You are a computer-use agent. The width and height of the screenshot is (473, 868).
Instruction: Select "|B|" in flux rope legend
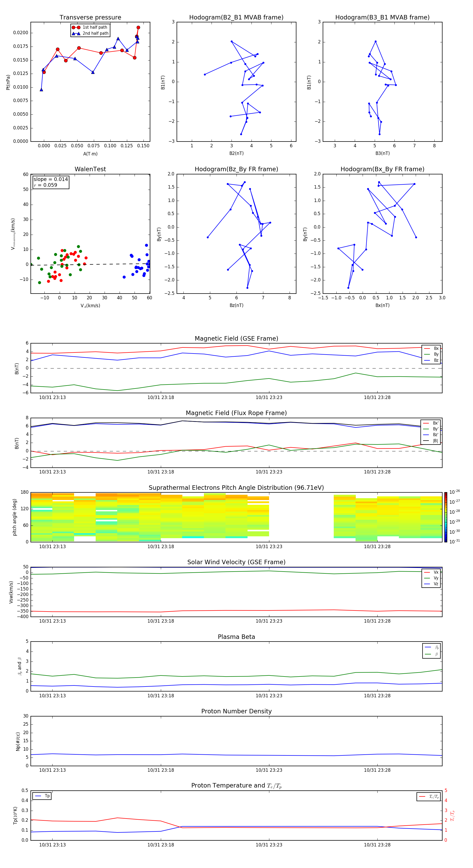point(431,441)
